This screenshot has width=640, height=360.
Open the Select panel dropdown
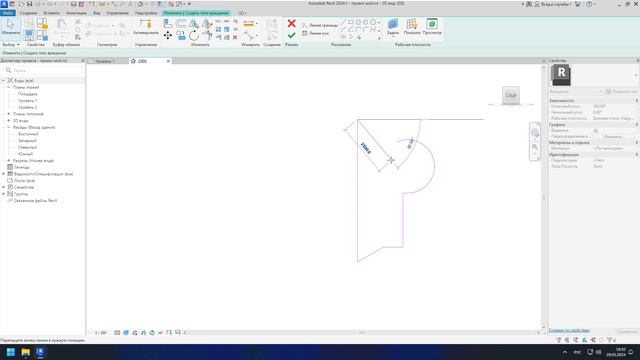[x=11, y=44]
